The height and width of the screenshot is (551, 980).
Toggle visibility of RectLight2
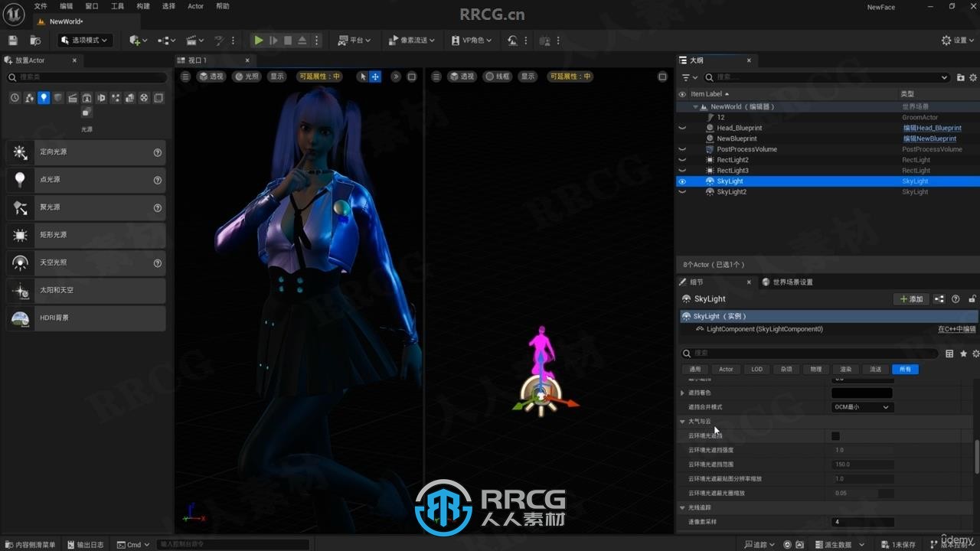[682, 160]
